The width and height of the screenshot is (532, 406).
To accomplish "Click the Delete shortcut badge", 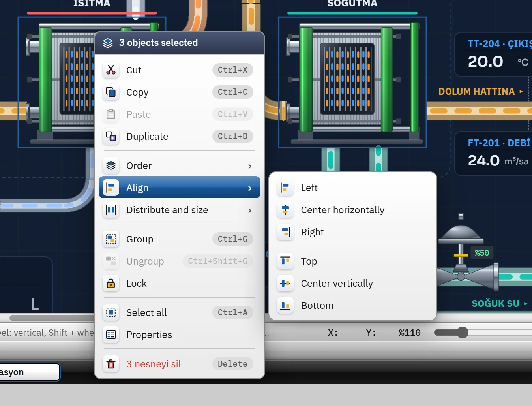I will pyautogui.click(x=232, y=364).
